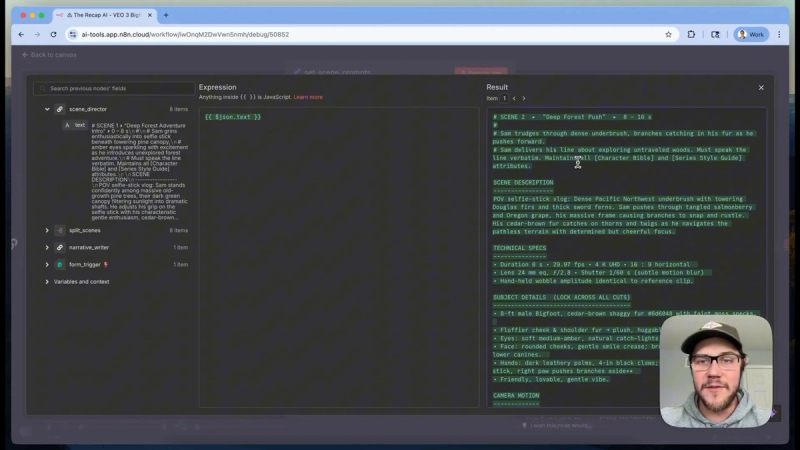
Task: Expand the split_scenes node
Action: (47, 231)
